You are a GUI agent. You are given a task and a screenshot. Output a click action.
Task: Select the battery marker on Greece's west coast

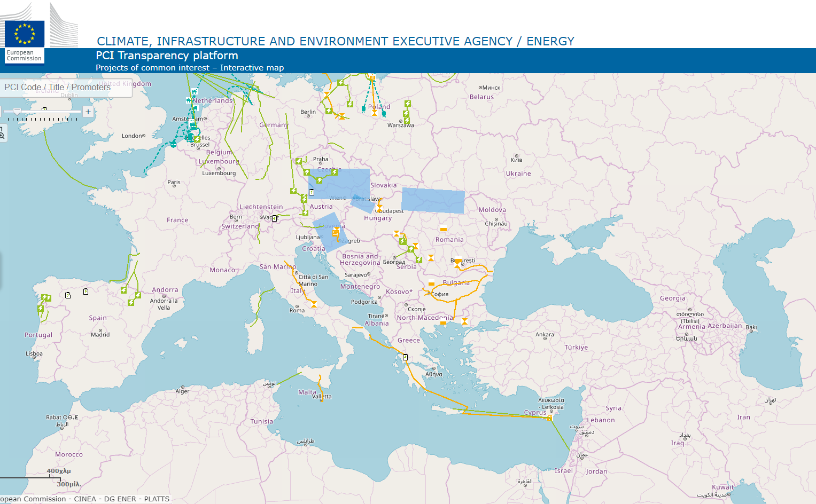405,357
